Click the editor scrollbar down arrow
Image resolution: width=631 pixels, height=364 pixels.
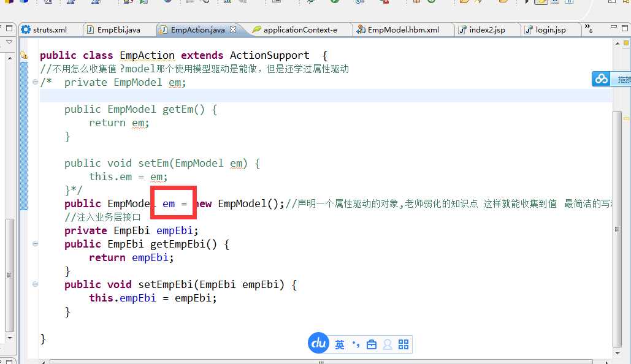click(618, 354)
